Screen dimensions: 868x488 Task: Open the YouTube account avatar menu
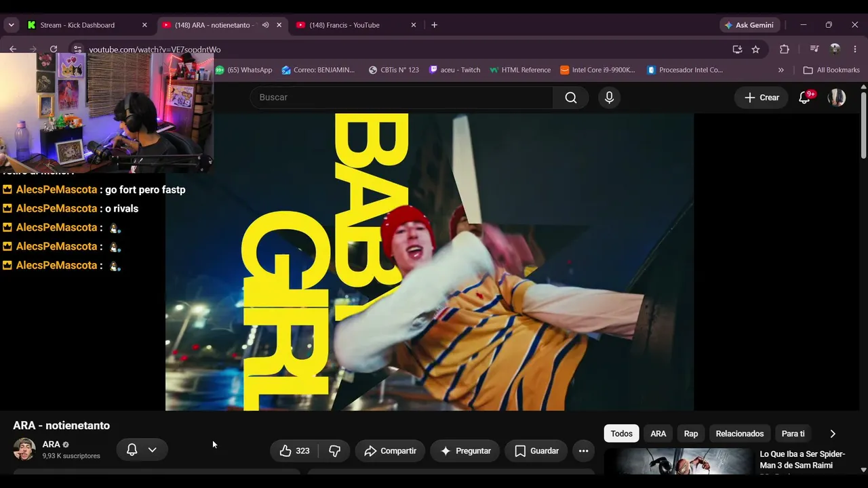[x=837, y=98]
